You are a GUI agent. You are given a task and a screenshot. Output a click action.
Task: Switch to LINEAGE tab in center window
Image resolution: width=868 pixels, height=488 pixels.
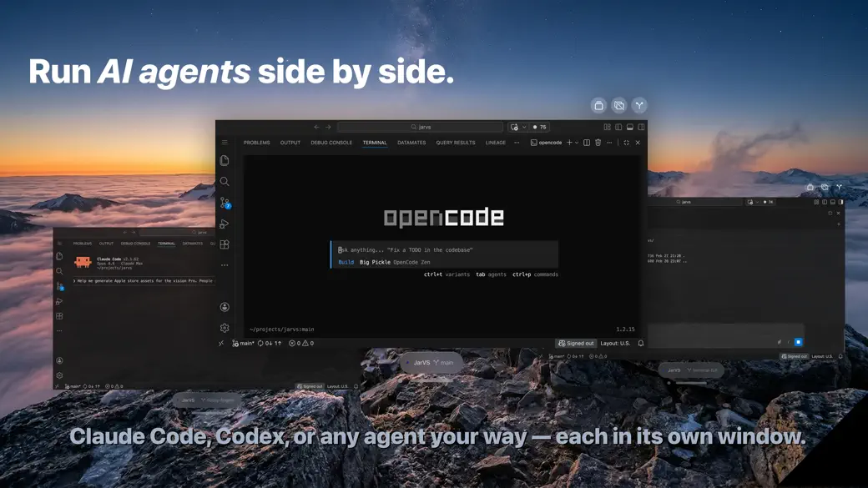(x=496, y=143)
